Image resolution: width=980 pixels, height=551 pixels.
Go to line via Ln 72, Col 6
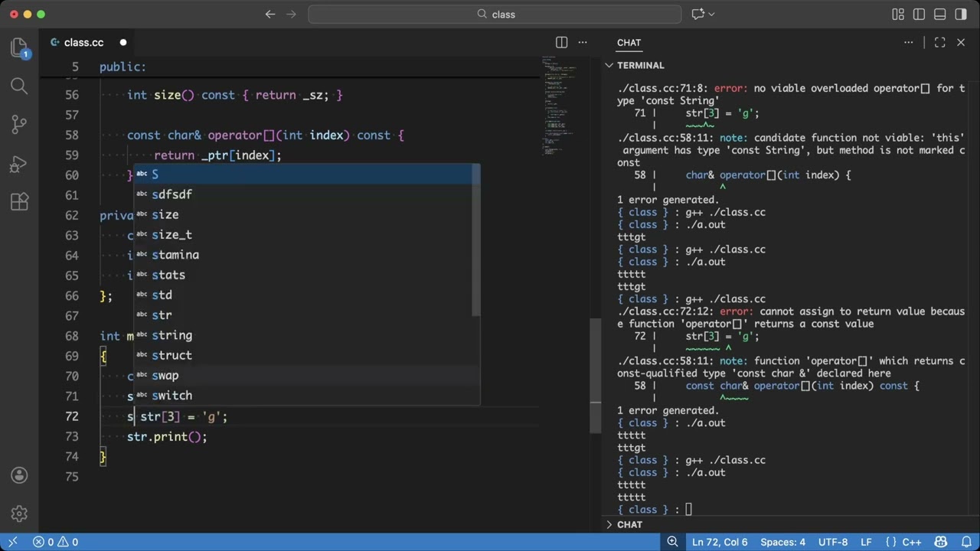click(x=720, y=542)
